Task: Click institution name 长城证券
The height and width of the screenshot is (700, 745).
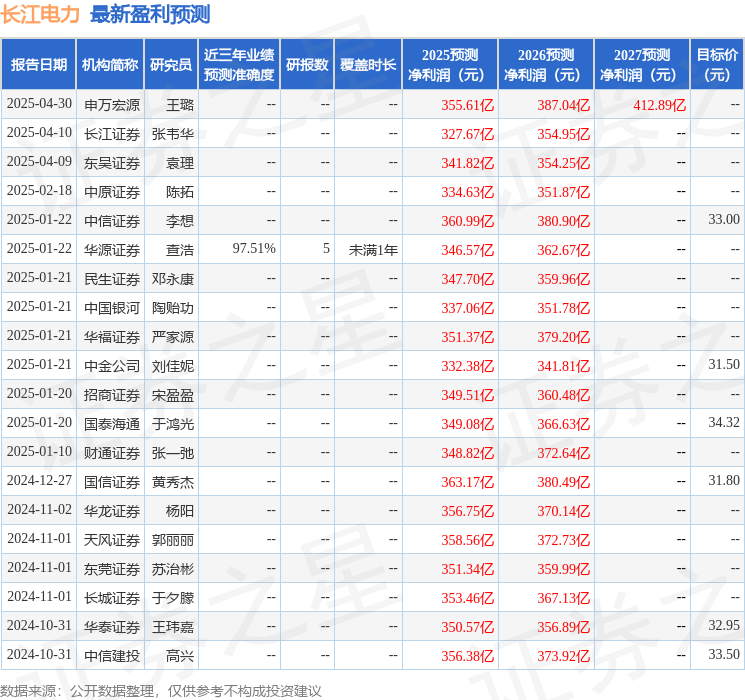Action: tap(112, 598)
